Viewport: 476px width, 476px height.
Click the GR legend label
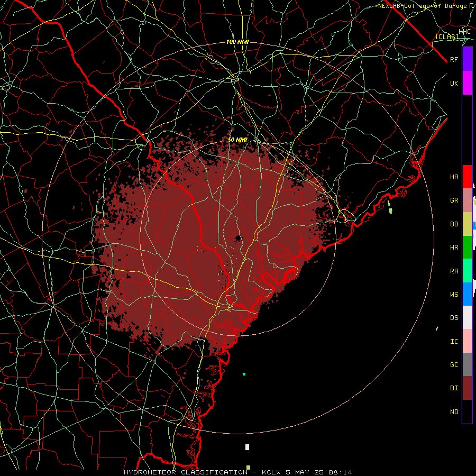click(454, 200)
